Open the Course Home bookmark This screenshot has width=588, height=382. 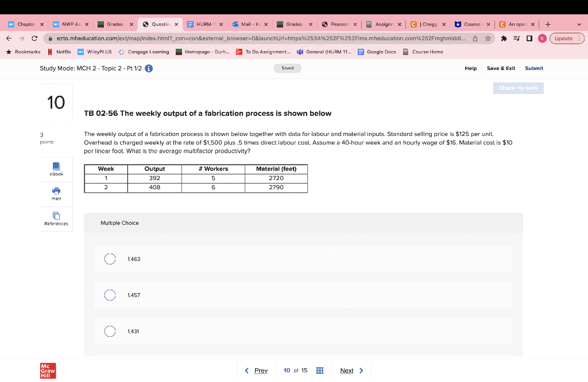[423, 52]
